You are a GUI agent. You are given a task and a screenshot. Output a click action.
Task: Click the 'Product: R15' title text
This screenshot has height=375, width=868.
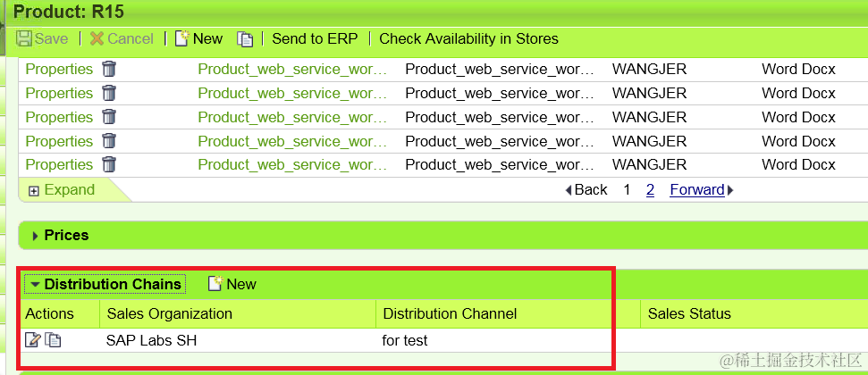tap(69, 11)
